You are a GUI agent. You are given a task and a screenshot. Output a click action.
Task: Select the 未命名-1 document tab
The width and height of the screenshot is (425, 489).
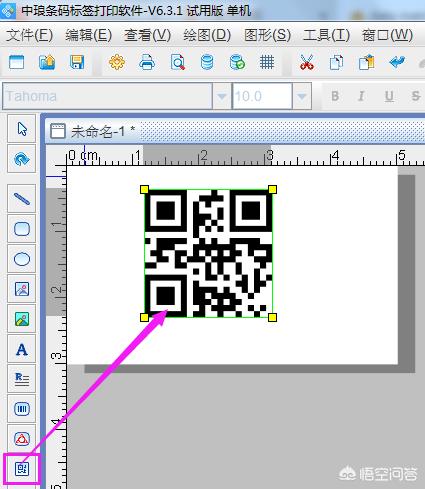point(93,131)
